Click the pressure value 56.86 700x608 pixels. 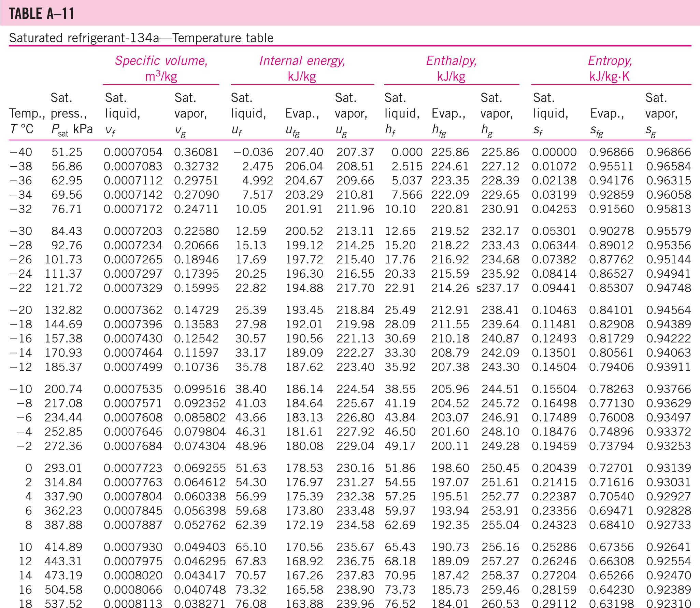click(x=67, y=166)
